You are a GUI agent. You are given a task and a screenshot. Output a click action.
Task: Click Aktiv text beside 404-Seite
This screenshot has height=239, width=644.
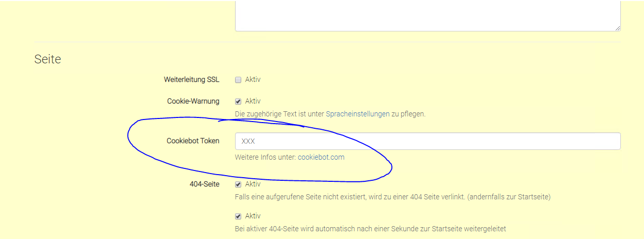coord(253,184)
